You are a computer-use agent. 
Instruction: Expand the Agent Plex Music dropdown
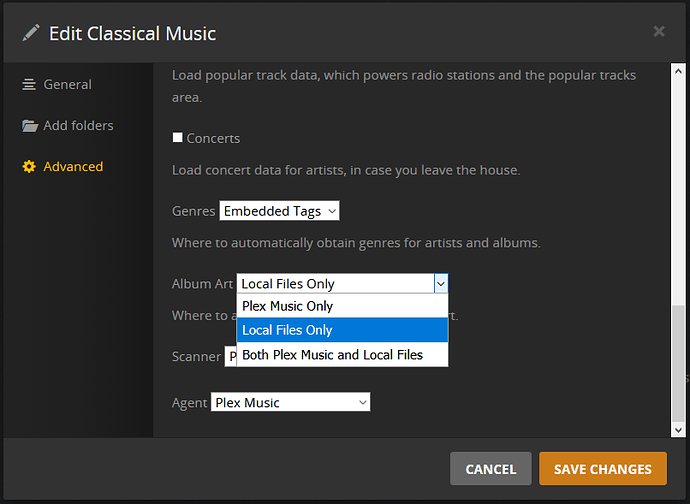[290, 402]
